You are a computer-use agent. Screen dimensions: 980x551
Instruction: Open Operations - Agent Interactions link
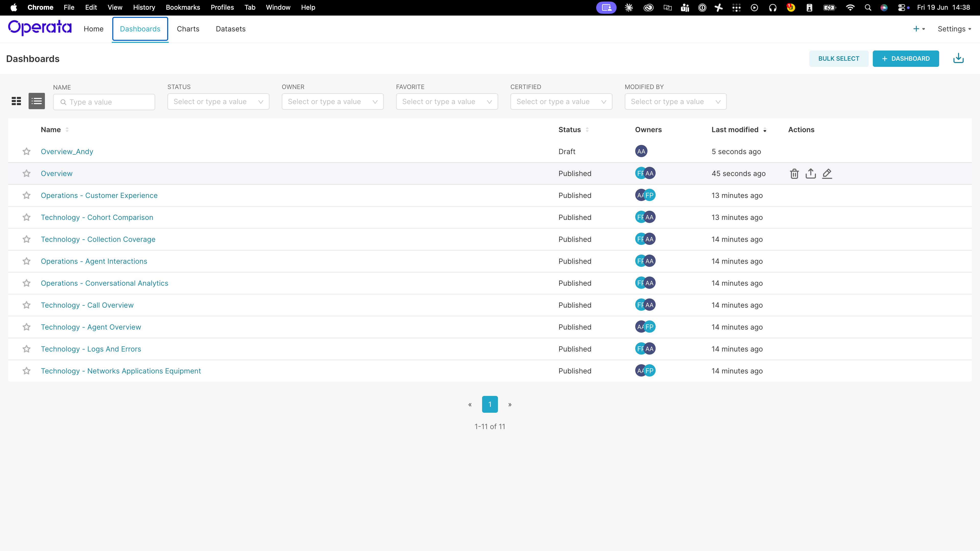pyautogui.click(x=94, y=261)
